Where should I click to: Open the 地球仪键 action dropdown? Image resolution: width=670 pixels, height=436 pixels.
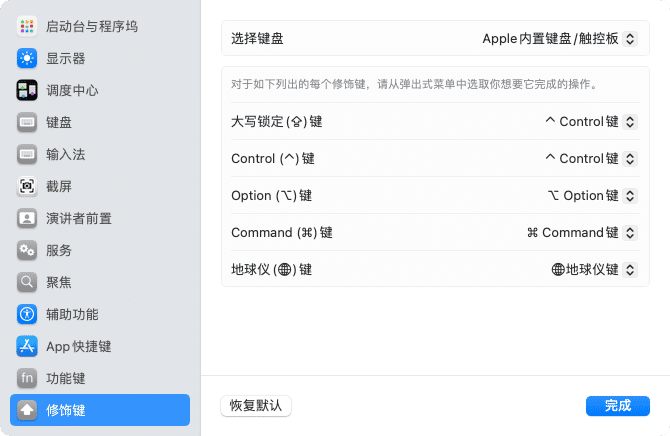(594, 269)
